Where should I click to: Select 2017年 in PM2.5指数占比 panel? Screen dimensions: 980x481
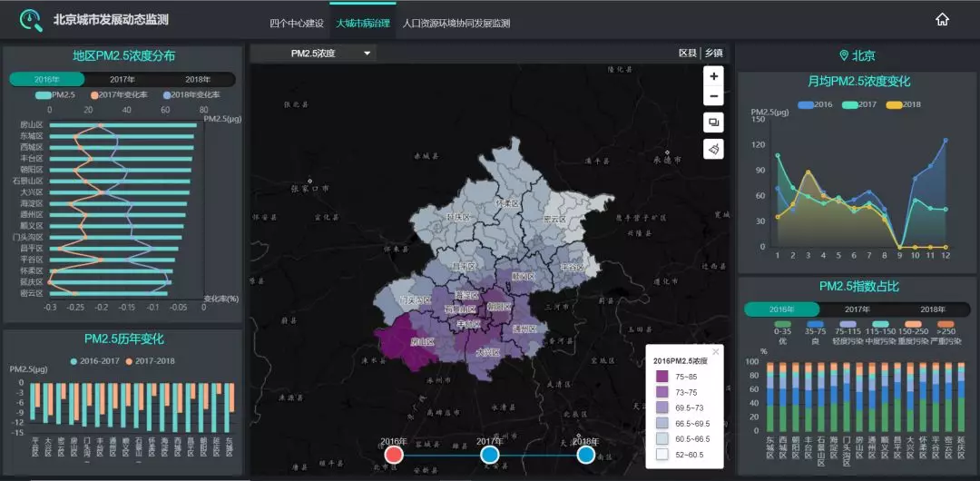pos(857,309)
